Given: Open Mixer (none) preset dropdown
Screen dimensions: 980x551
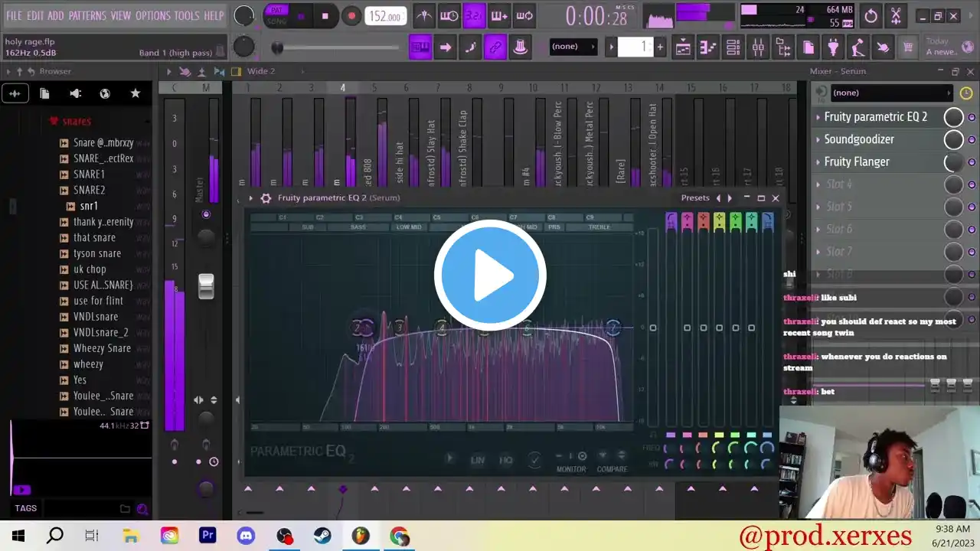Looking at the screenshot, I should (892, 93).
